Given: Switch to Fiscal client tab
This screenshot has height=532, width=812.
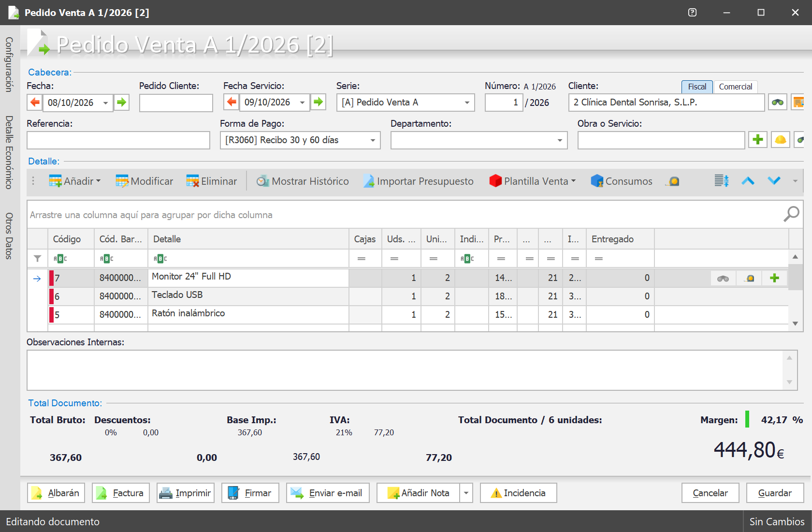Looking at the screenshot, I should pos(697,87).
